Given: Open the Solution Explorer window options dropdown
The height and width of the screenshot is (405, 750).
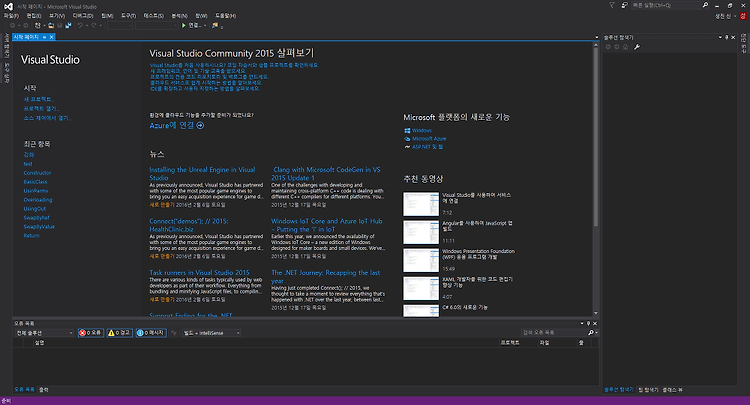Looking at the screenshot, I should (720, 37).
